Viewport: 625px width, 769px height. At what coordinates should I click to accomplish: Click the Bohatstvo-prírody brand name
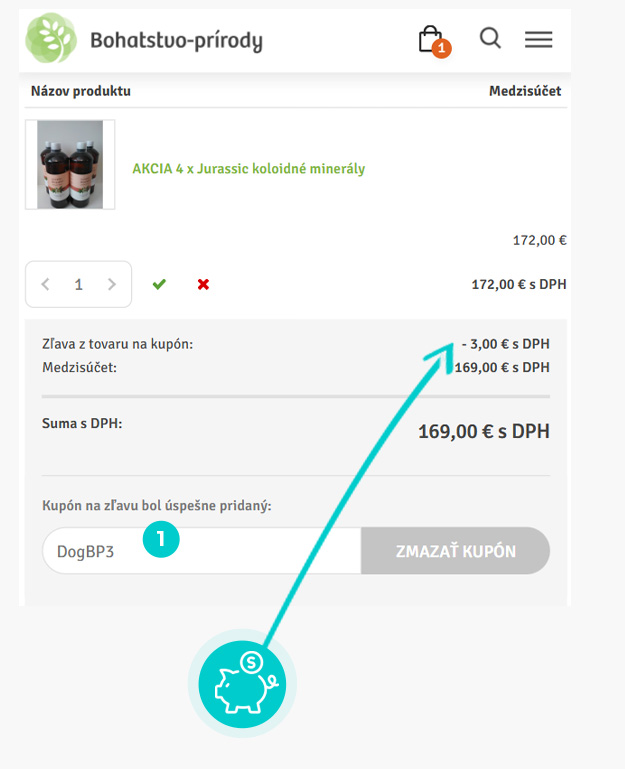click(x=176, y=41)
